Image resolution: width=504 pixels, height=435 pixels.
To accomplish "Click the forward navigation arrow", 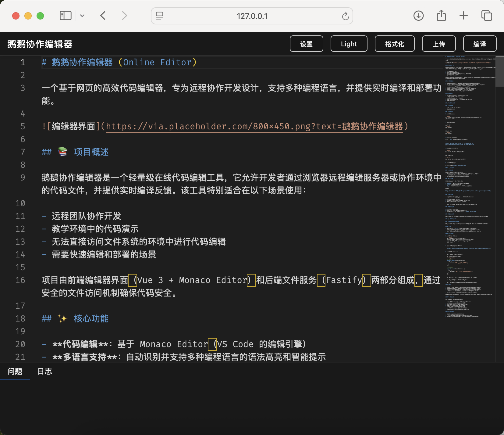I will coord(124,16).
